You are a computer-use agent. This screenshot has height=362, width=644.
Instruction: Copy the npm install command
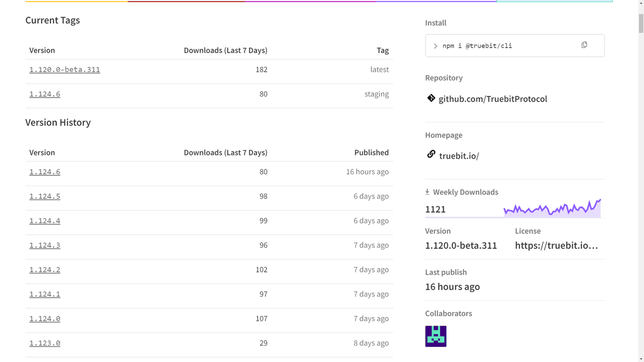(584, 45)
